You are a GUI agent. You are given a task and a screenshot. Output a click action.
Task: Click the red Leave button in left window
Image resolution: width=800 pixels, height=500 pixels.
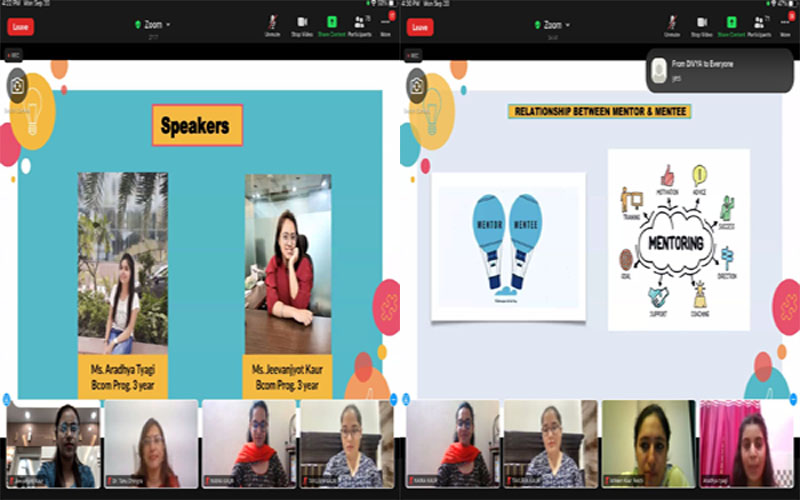tap(20, 27)
